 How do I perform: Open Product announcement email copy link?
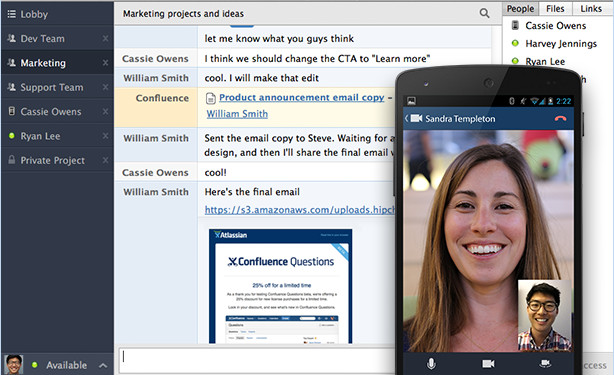[x=302, y=97]
